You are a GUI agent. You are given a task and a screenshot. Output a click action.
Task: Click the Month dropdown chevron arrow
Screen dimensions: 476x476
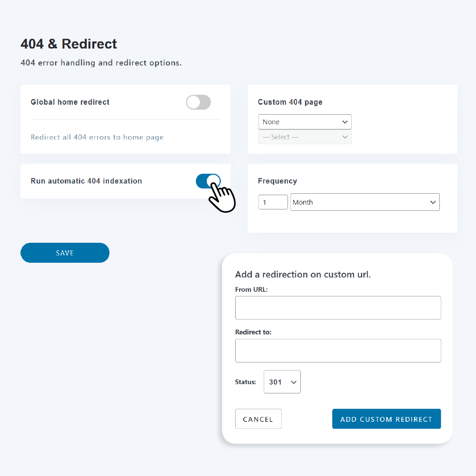point(433,202)
